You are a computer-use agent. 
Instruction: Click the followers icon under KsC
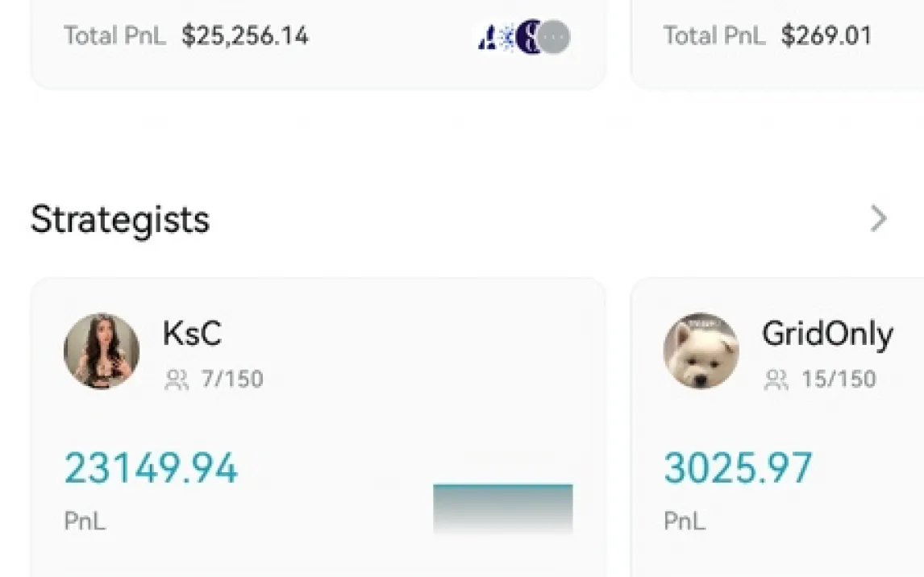176,380
